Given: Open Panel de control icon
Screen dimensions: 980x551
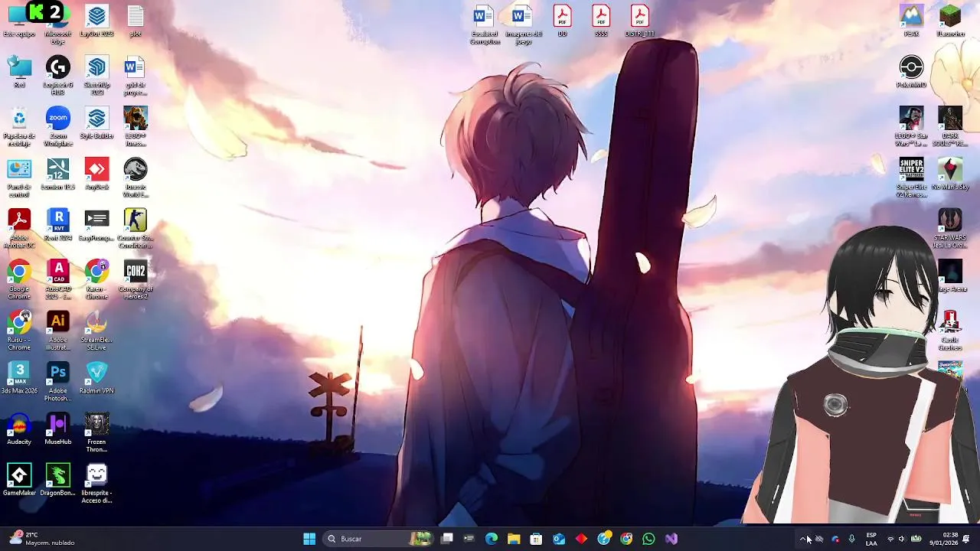Looking at the screenshot, I should click(x=19, y=177).
